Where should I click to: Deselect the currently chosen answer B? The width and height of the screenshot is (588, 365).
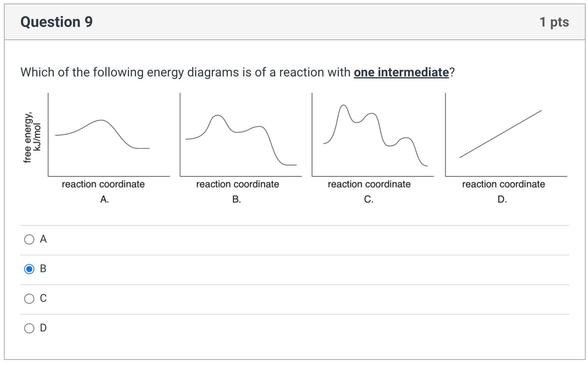click(29, 269)
